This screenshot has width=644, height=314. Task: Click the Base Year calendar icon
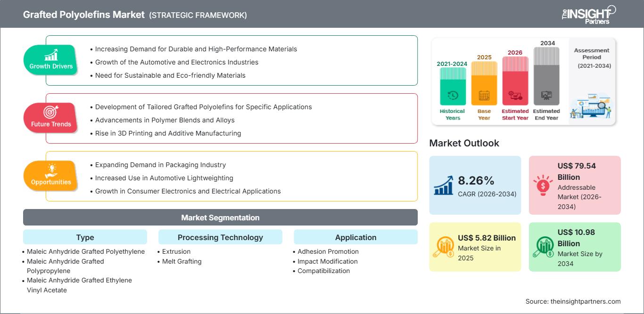click(x=484, y=96)
